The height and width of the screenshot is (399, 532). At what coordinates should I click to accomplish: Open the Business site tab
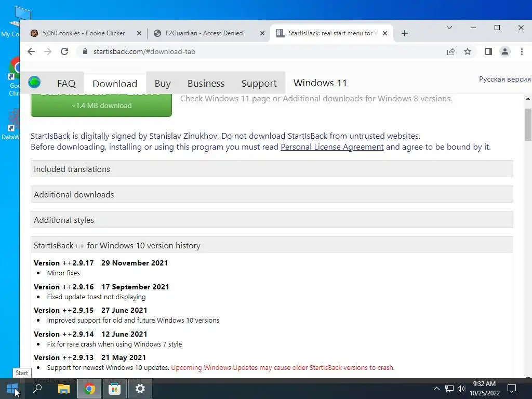(206, 83)
